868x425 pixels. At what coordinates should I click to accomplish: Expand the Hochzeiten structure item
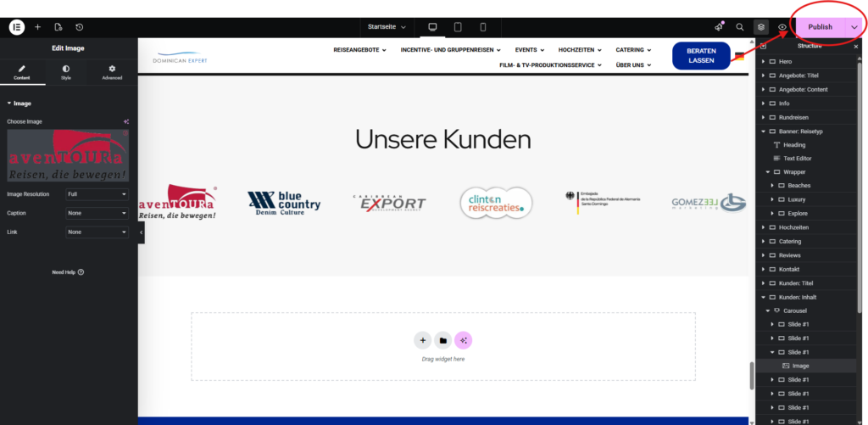coord(764,227)
